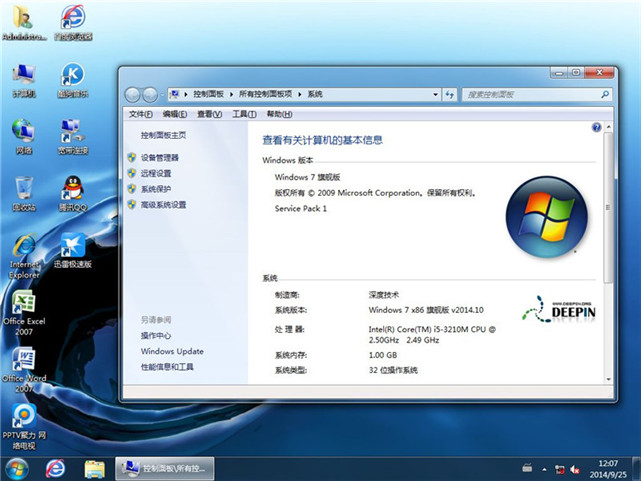The width and height of the screenshot is (641, 481).
Task: Expand the address bar history dropdown
Action: click(x=435, y=94)
